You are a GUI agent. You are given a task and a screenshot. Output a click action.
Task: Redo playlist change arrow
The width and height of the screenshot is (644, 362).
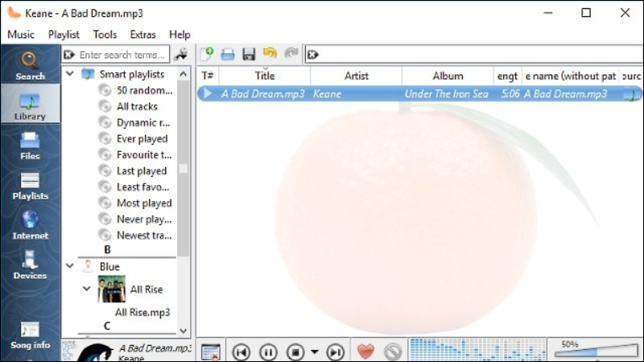(291, 54)
